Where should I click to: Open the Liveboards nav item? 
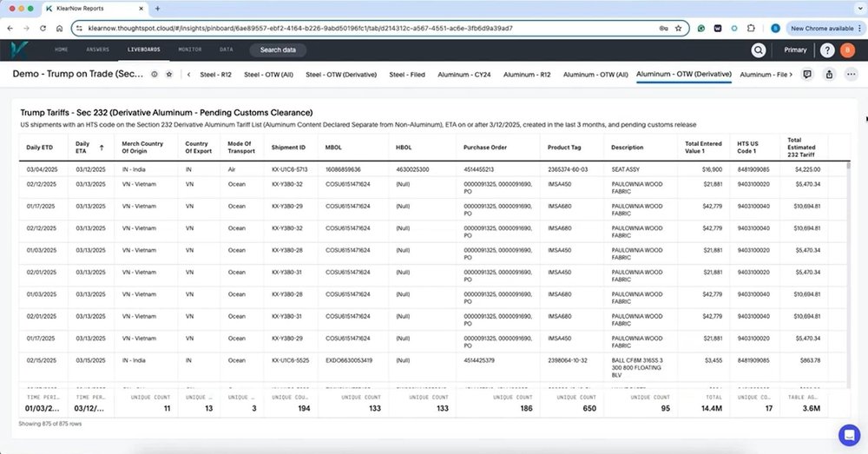(x=144, y=49)
